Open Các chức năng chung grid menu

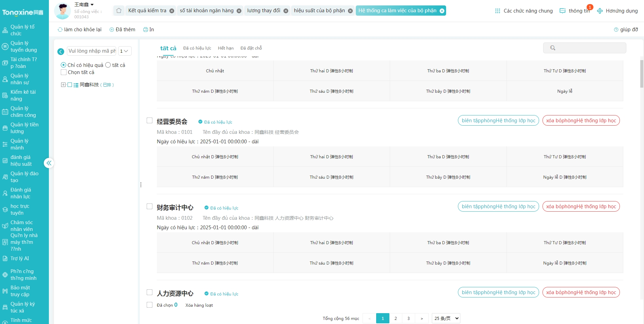point(523,11)
